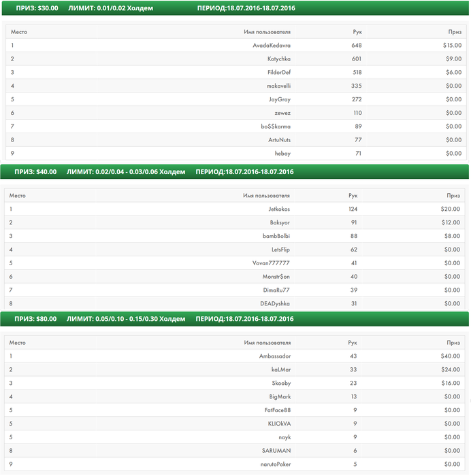Viewport: 471px width, 476px height.
Task: Click the username makavelli
Action: [278, 86]
